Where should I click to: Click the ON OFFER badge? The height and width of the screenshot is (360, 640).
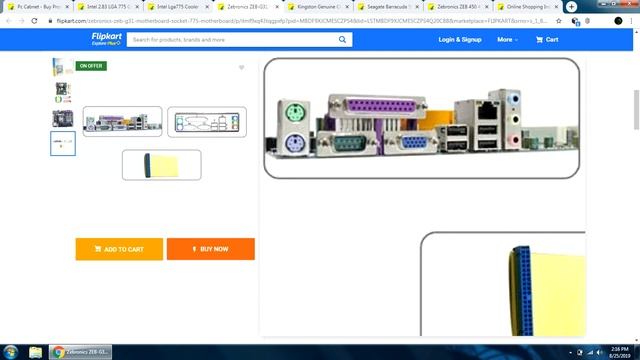click(x=91, y=66)
